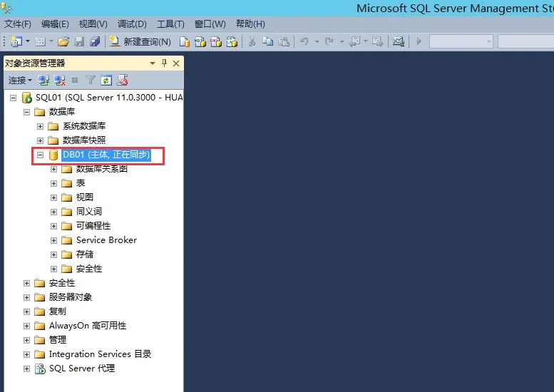Select the 服务器对象 tree item

tap(71, 297)
